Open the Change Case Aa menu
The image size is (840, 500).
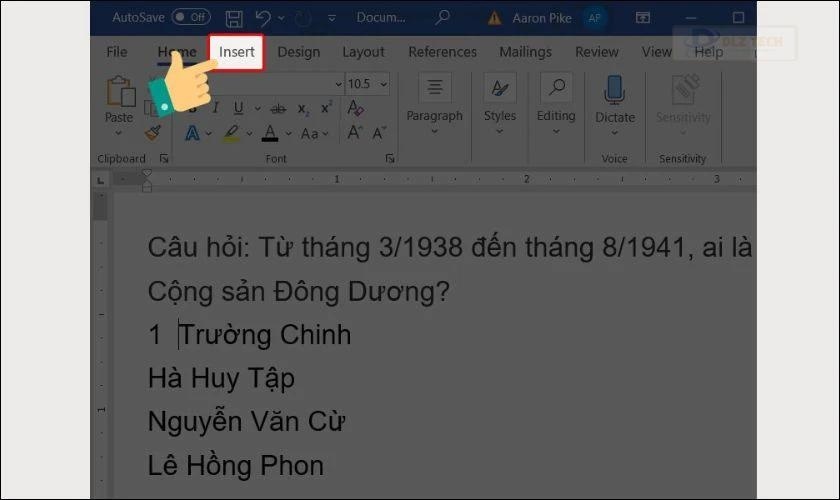coord(314,133)
